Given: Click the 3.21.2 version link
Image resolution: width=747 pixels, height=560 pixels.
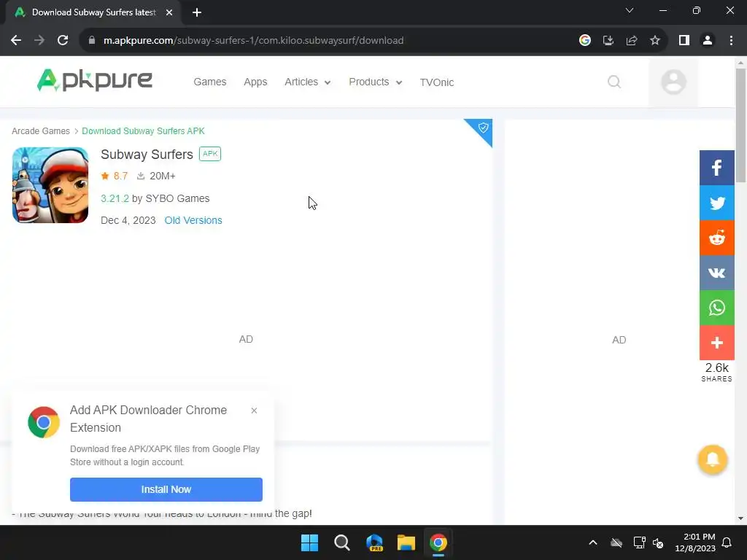Looking at the screenshot, I should (115, 198).
